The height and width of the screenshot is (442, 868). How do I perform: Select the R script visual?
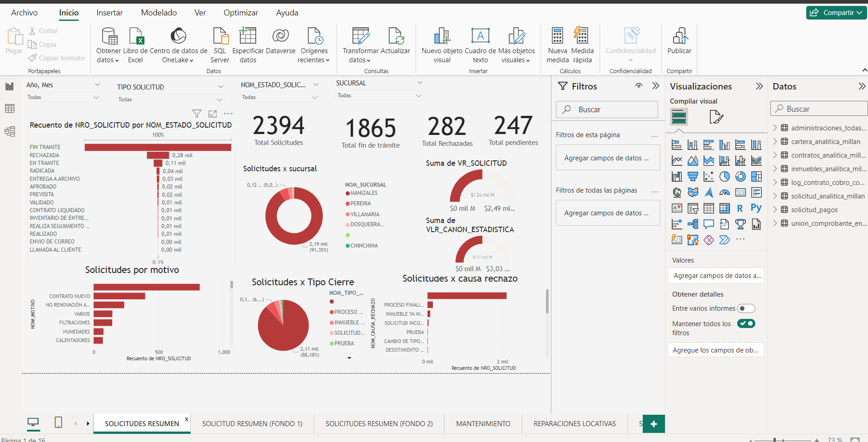[740, 209]
